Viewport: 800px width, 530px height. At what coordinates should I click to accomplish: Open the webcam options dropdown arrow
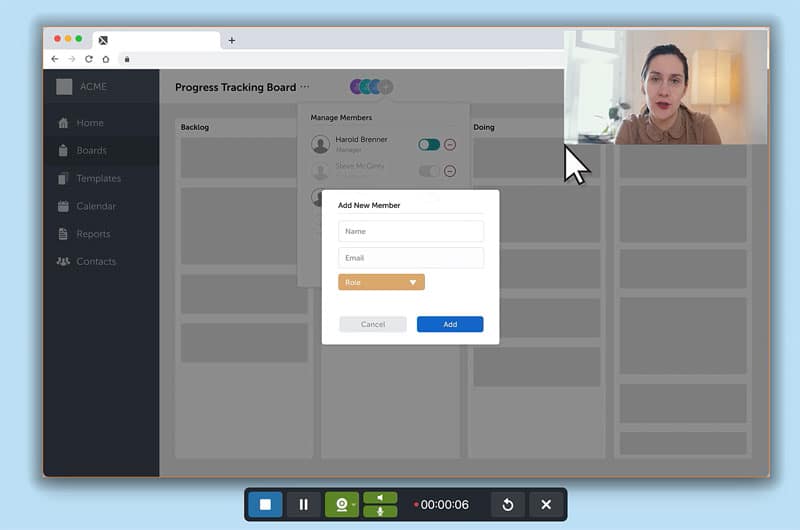353,505
